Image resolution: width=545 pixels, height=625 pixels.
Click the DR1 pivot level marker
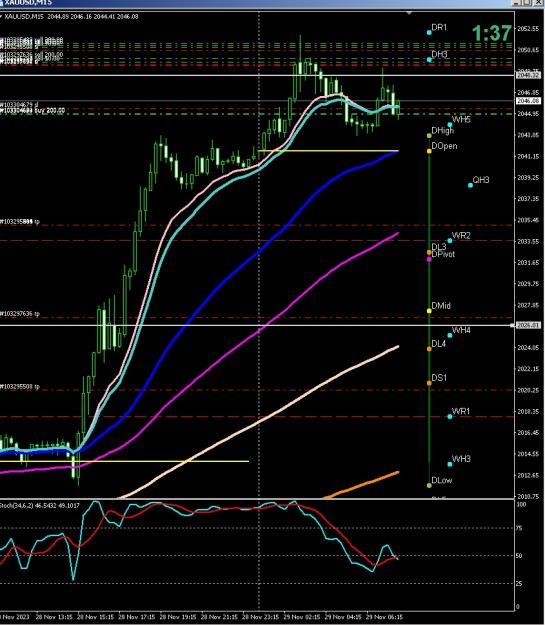tap(429, 32)
